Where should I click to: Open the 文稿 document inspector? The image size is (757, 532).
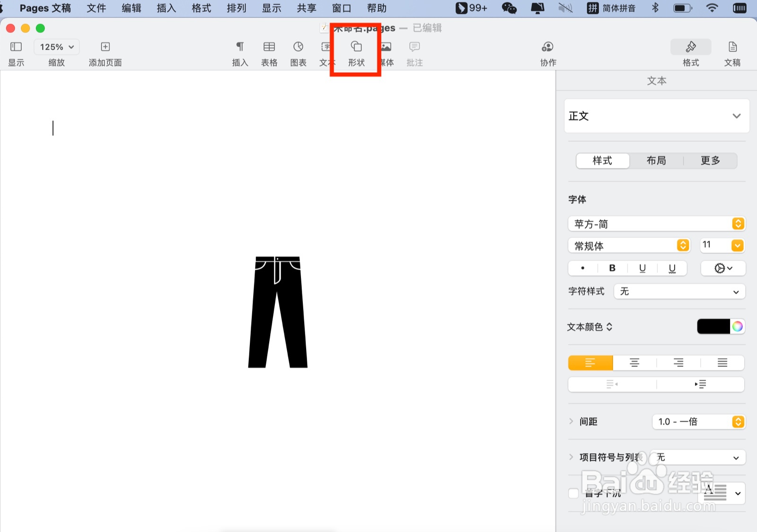(x=732, y=47)
